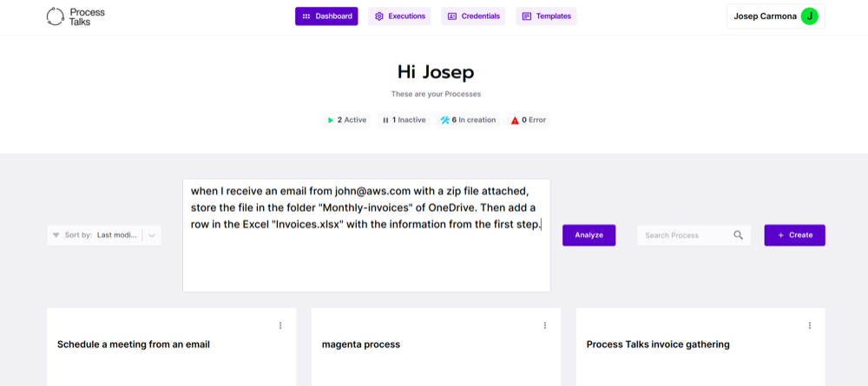Click the These are your Processes text
This screenshot has height=386, width=868.
tap(437, 94)
